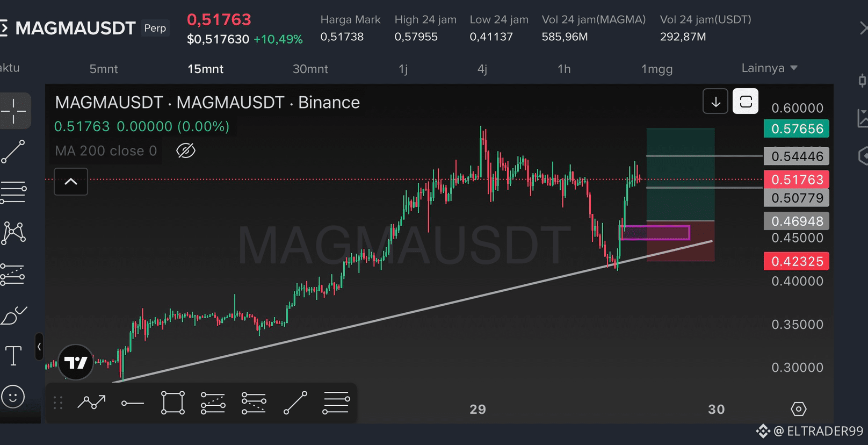Click the scroll-down arrow button on chart
This screenshot has height=445, width=868.
(x=715, y=102)
